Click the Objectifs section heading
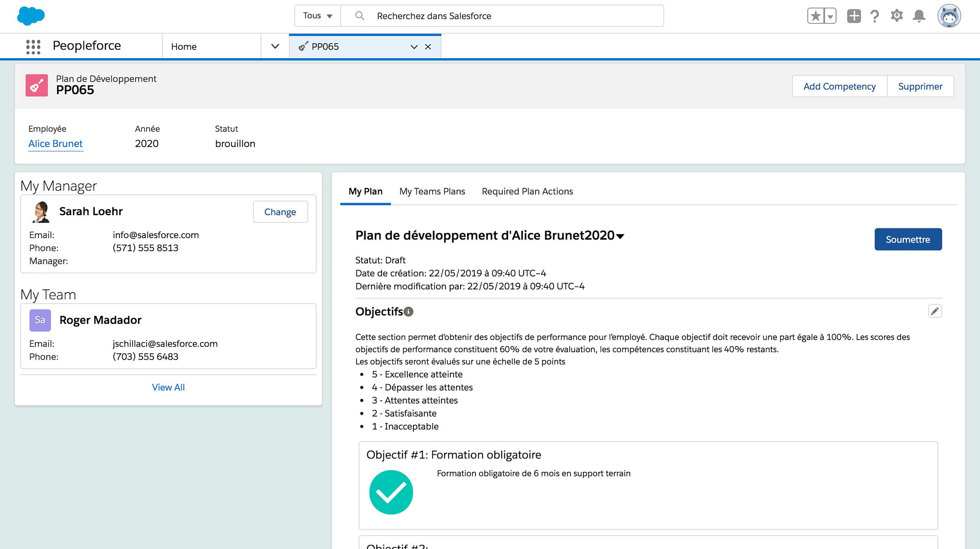Image resolution: width=980 pixels, height=549 pixels. click(379, 312)
